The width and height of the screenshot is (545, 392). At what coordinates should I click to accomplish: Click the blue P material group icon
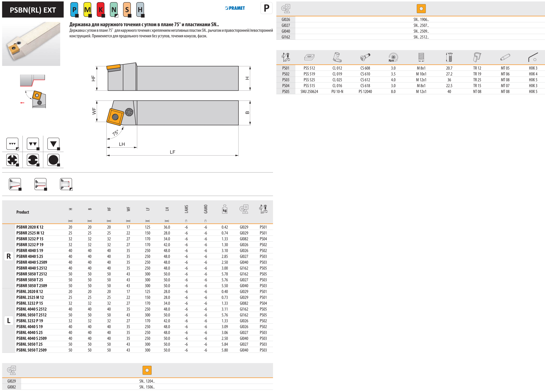(74, 10)
